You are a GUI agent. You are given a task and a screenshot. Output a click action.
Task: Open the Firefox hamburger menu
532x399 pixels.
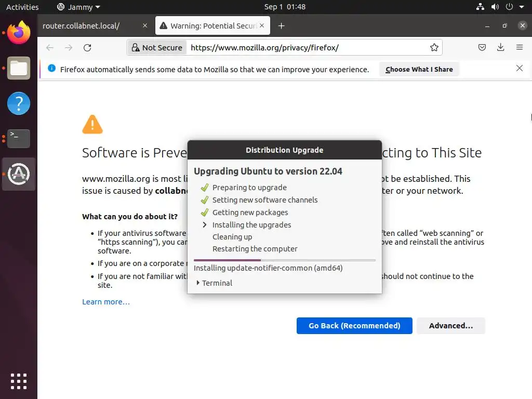tap(520, 47)
